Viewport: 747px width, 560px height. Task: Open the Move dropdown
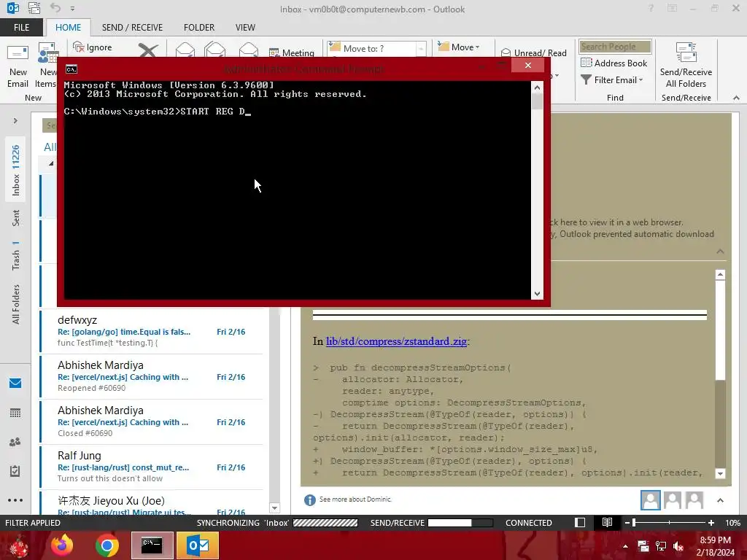pyautogui.click(x=459, y=47)
